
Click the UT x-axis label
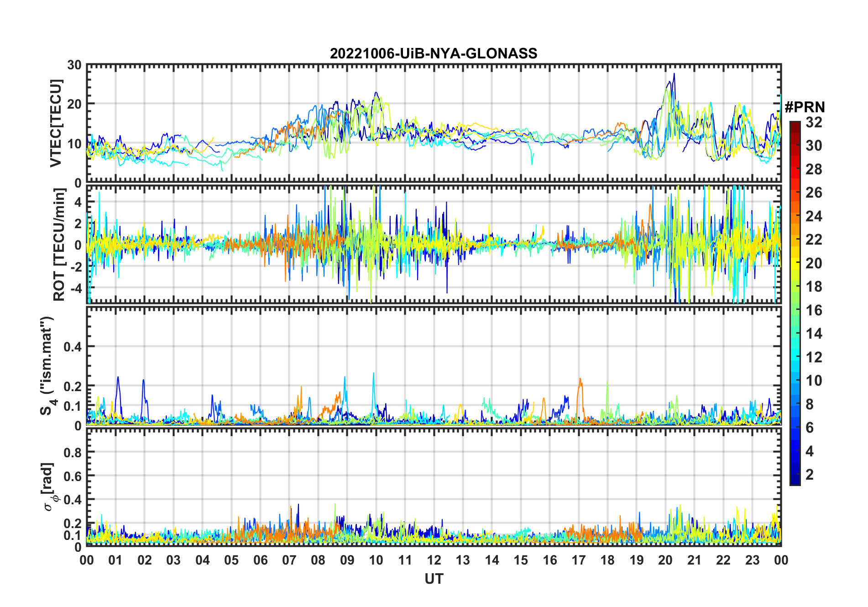(x=434, y=579)
